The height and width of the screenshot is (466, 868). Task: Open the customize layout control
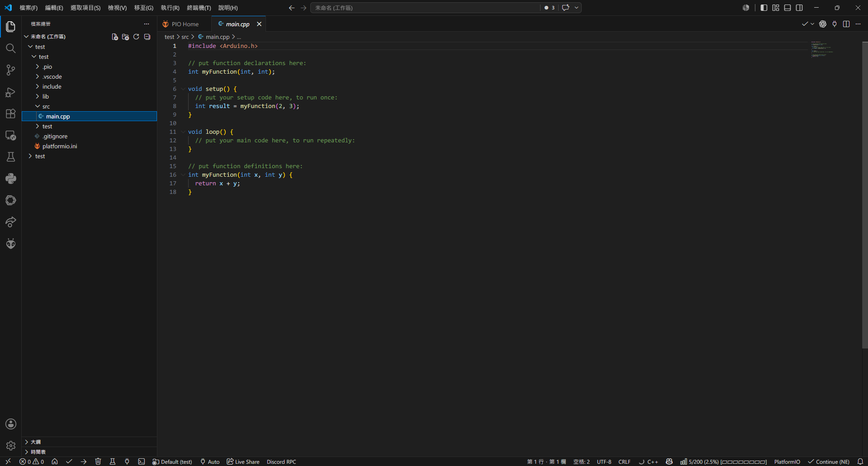coord(776,8)
